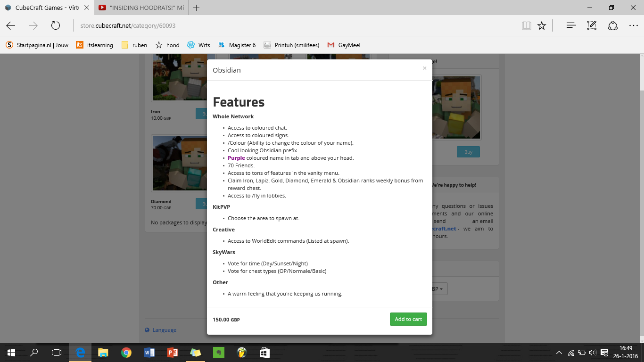Open the Printuh (smilifees) bookmark
The image size is (644, 362).
click(291, 45)
